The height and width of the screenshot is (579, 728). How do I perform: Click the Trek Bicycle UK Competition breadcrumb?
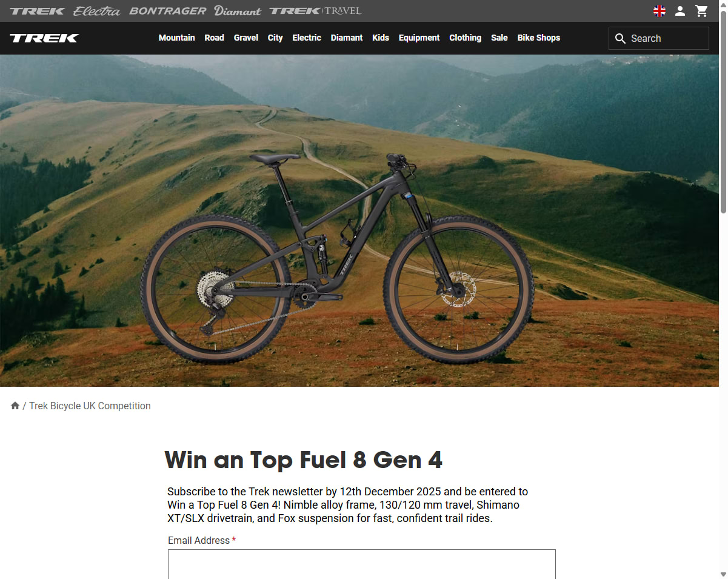tap(90, 406)
